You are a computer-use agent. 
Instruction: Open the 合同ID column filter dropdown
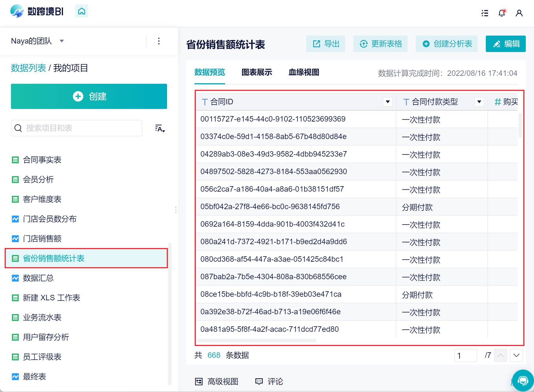click(387, 102)
